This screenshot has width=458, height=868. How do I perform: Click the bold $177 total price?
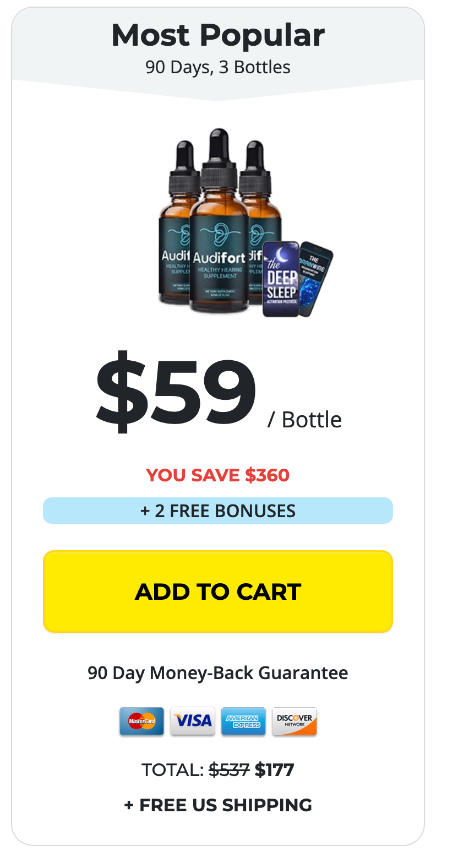point(275,769)
